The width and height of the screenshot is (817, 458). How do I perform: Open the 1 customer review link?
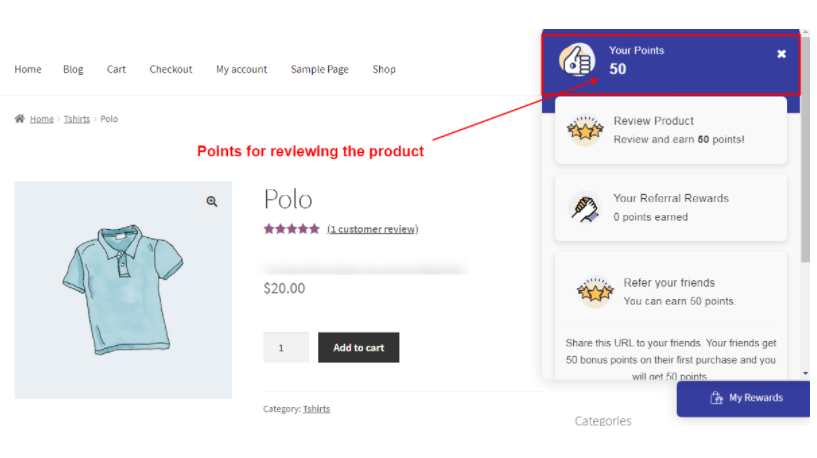[372, 229]
